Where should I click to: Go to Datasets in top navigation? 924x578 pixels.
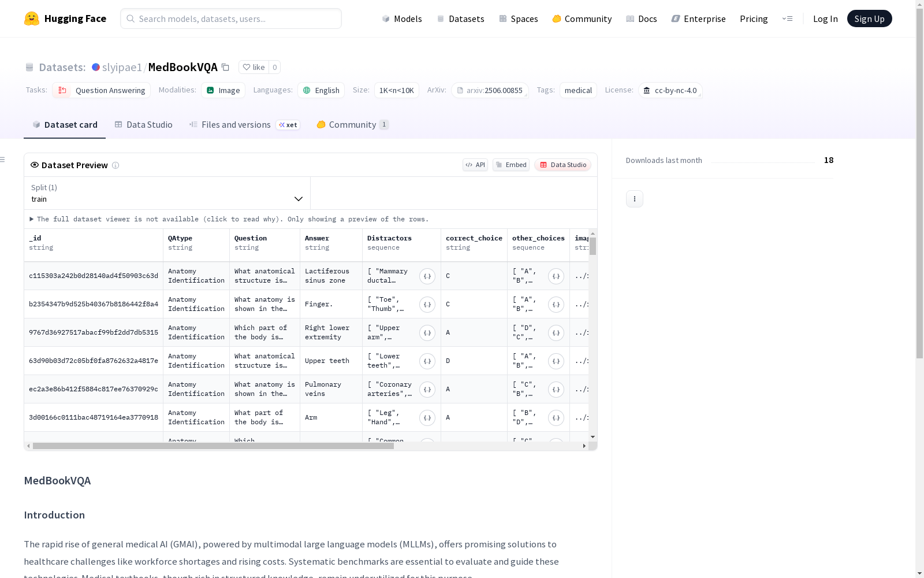[460, 18]
